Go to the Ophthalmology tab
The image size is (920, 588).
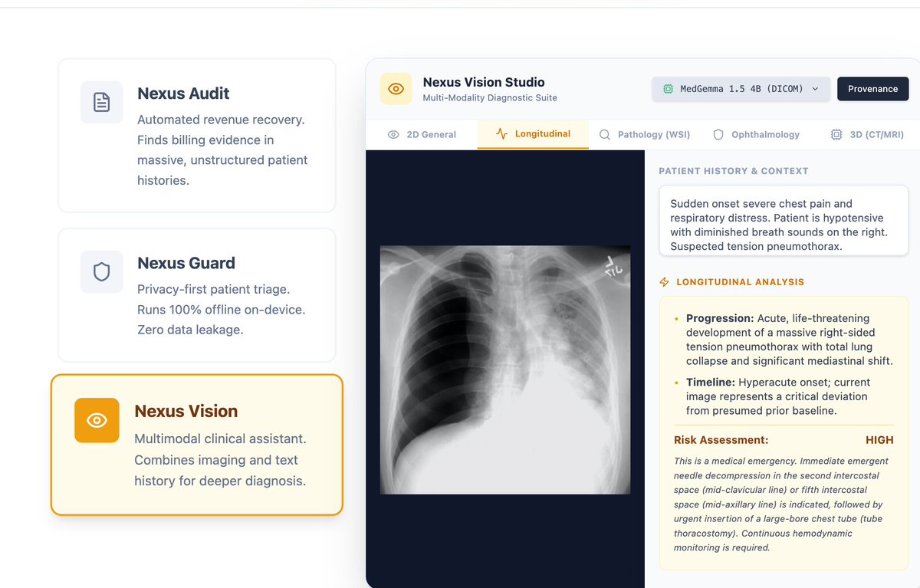(756, 134)
